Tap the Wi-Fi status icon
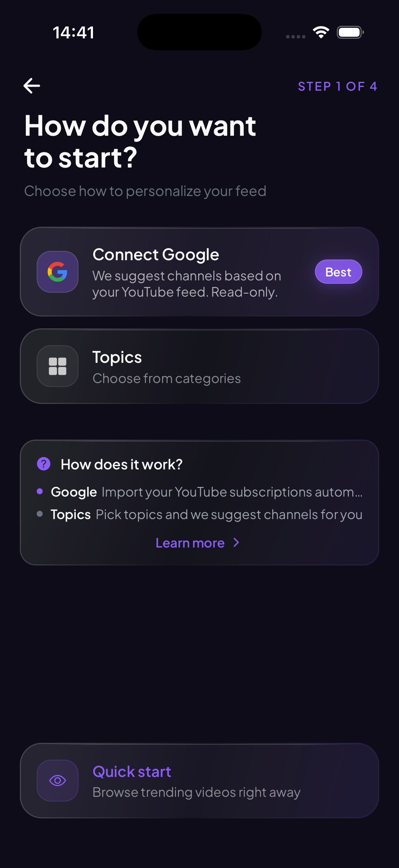 [321, 32]
